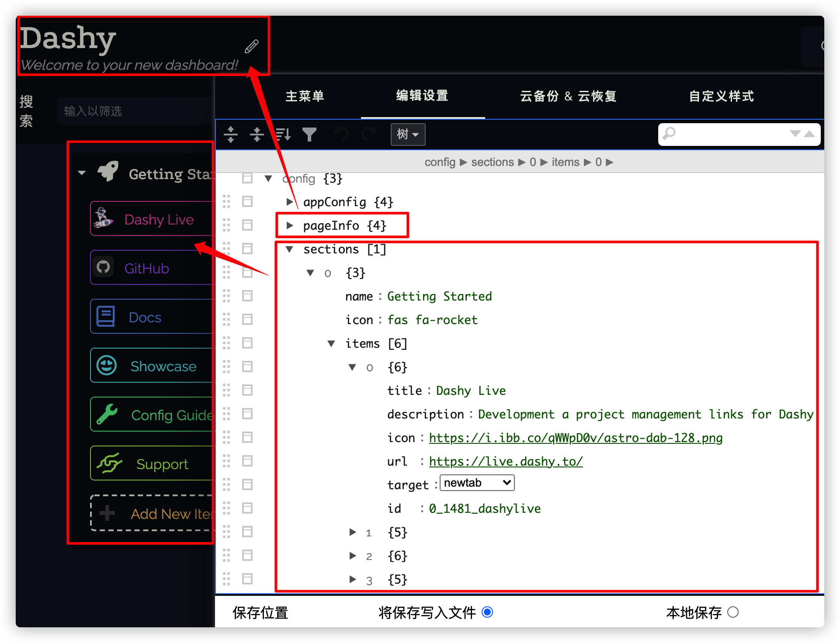Viewport: 840px width, 643px height.
Task: Switch to the 自定义样式 tab
Action: 721,96
